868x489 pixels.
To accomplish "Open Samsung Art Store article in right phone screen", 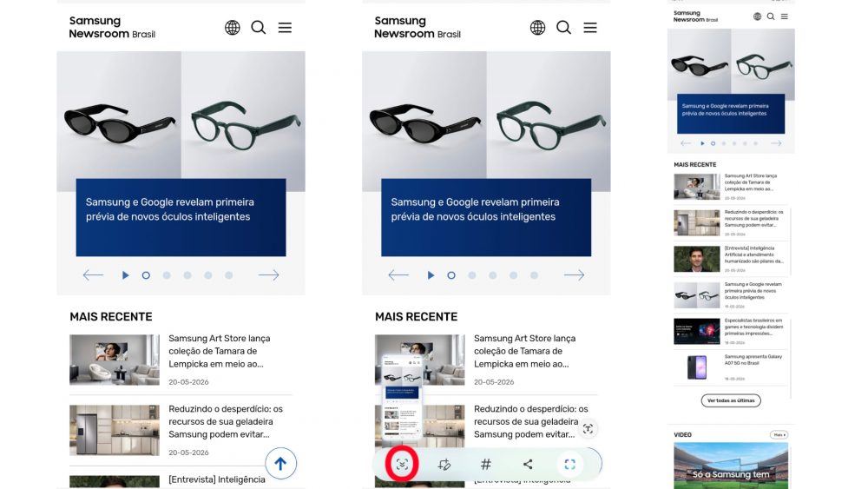I will tap(751, 182).
